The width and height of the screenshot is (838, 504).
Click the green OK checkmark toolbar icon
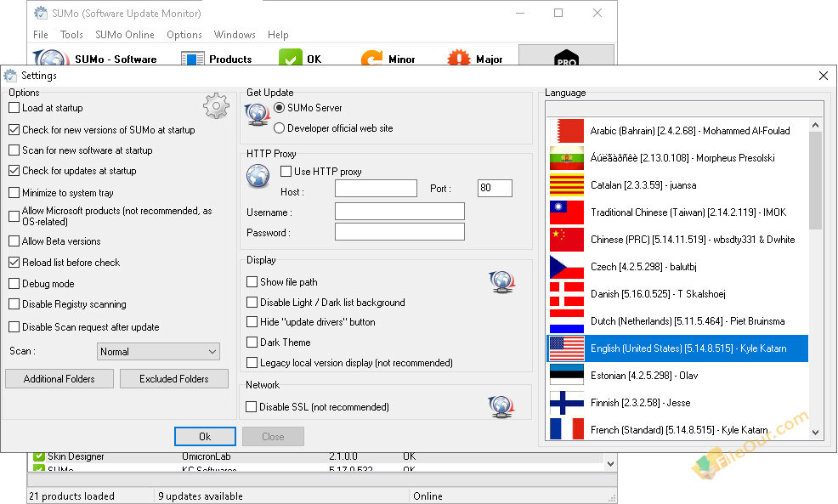click(290, 57)
